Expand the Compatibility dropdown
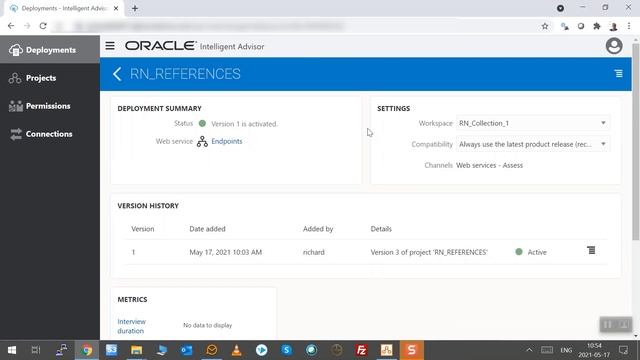The image size is (640, 360). pyautogui.click(x=532, y=144)
